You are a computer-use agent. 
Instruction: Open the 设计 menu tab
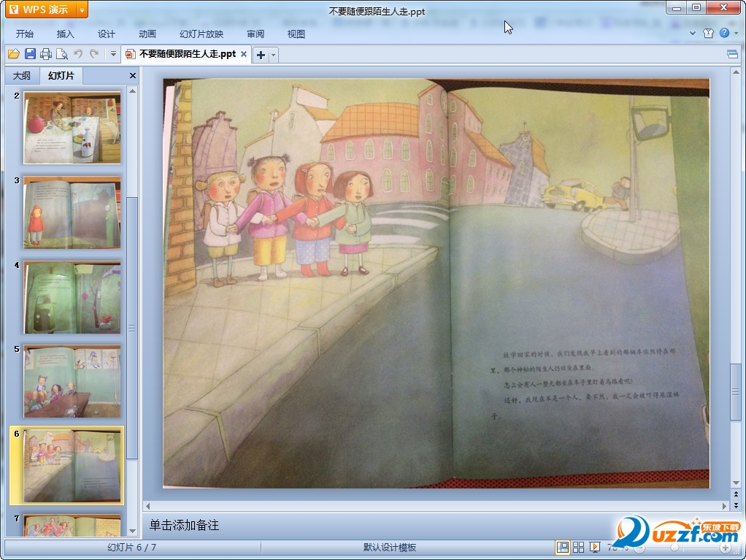pos(106,34)
